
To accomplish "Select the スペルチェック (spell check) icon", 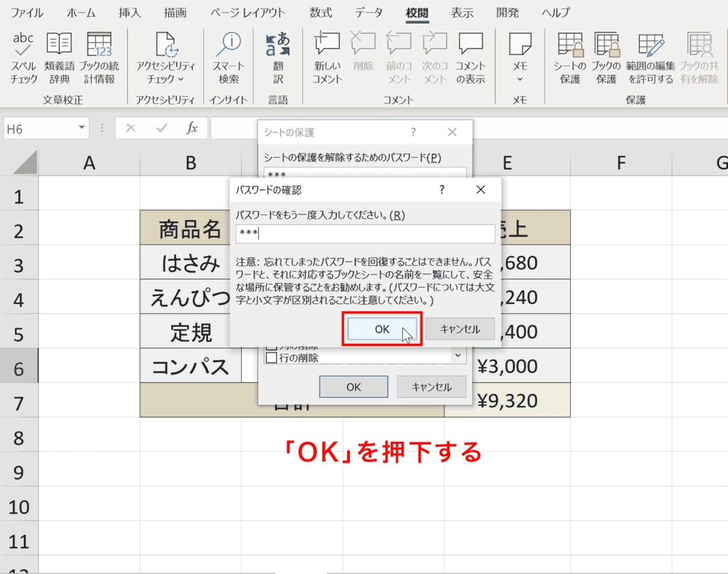I will [x=22, y=57].
